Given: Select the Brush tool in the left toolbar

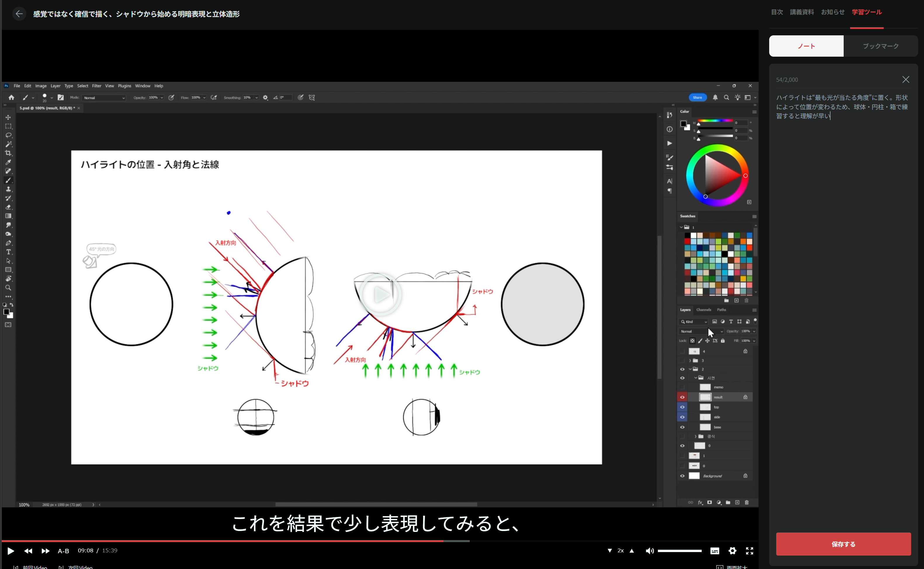Looking at the screenshot, I should coord(8,180).
